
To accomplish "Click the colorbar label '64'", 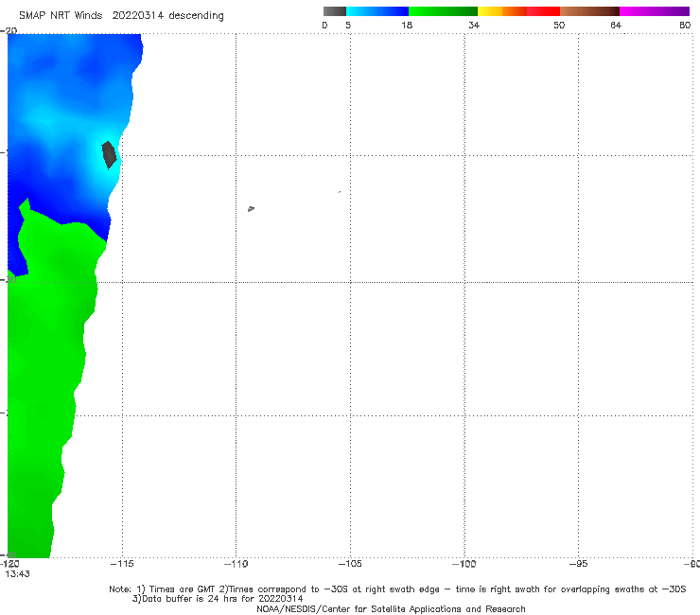I will (x=616, y=25).
